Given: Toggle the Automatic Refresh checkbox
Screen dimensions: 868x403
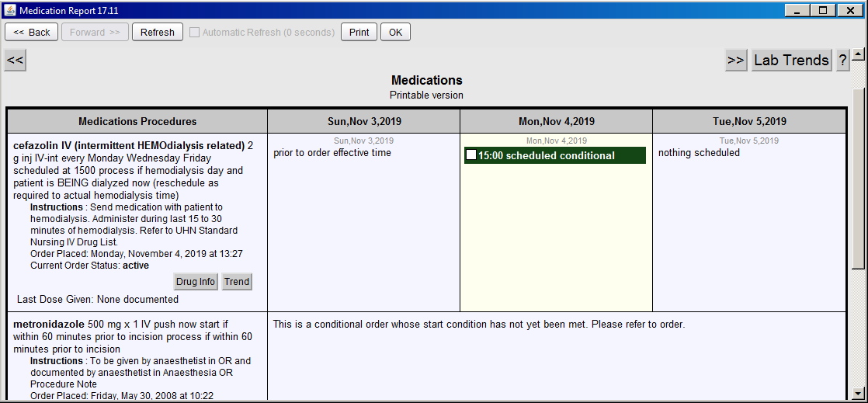Looking at the screenshot, I should [x=194, y=32].
